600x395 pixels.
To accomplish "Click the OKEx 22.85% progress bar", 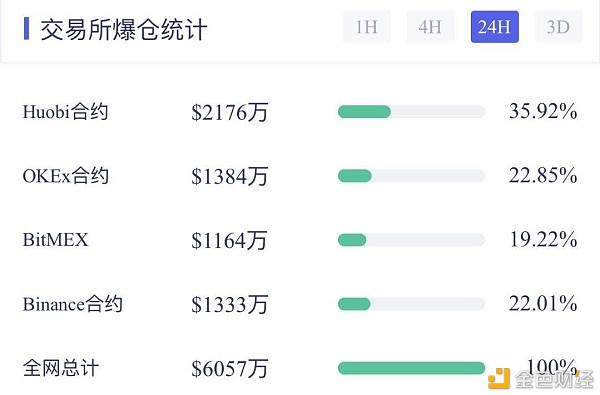I will pyautogui.click(x=411, y=176).
